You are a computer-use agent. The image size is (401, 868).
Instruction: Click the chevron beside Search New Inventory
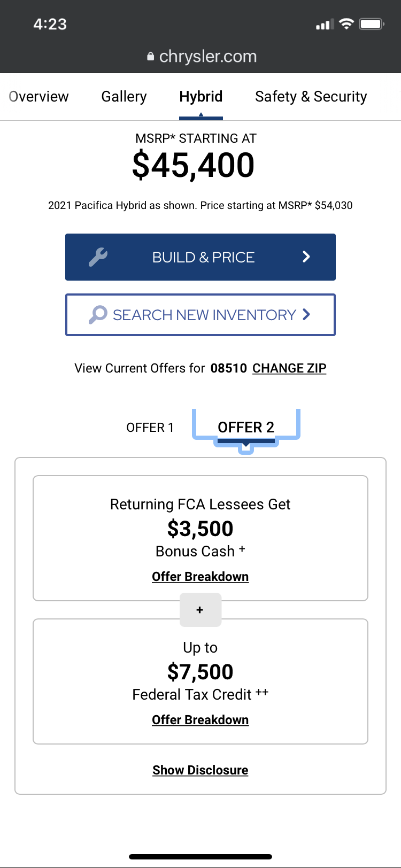point(306,314)
